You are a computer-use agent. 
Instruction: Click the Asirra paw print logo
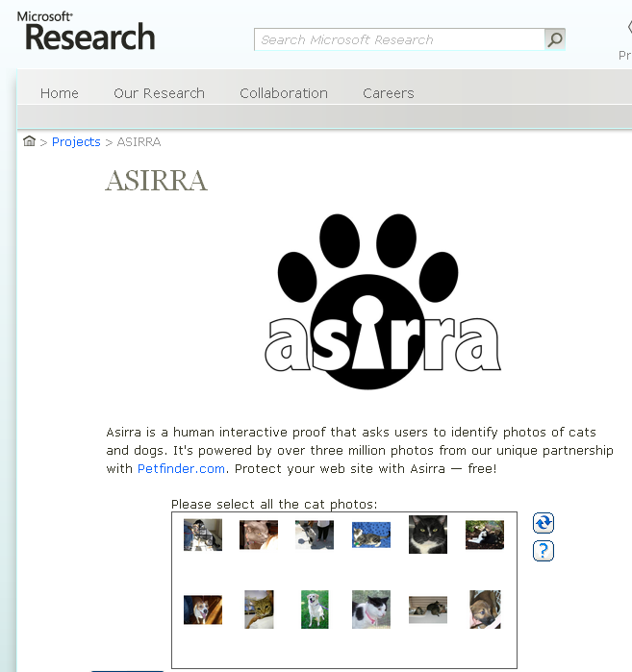coord(383,302)
